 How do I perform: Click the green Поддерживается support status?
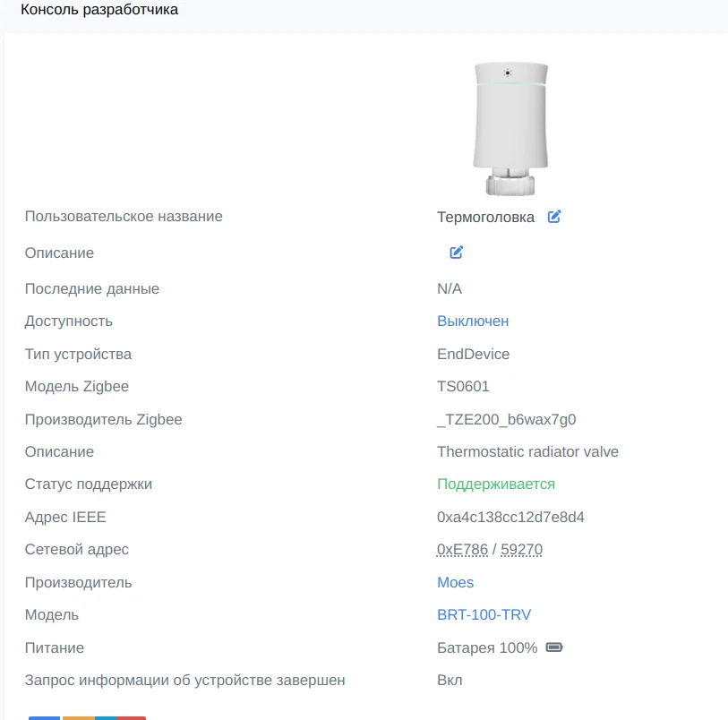(x=495, y=484)
